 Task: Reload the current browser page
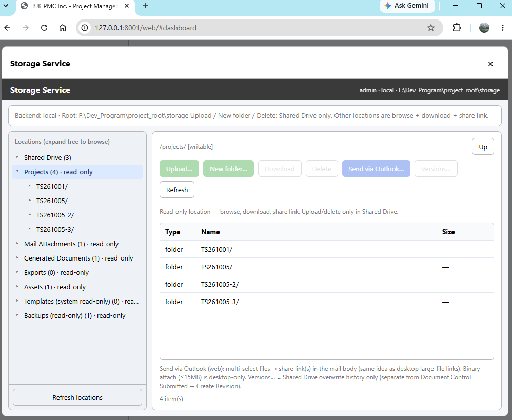coord(44,28)
